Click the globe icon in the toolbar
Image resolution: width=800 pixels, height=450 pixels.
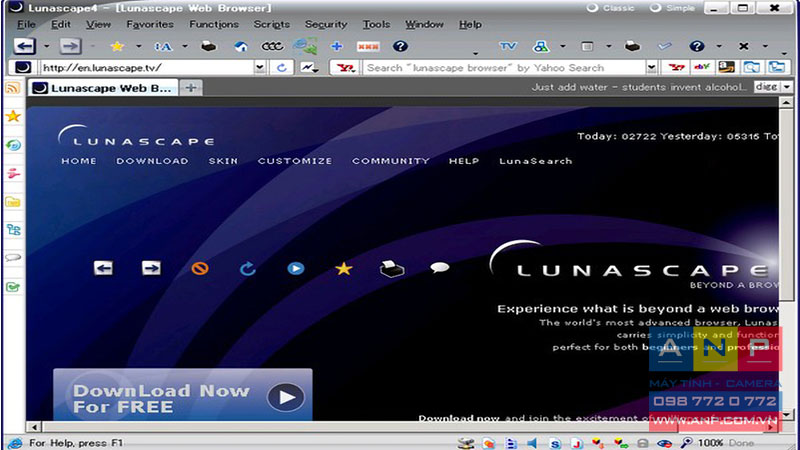point(305,46)
